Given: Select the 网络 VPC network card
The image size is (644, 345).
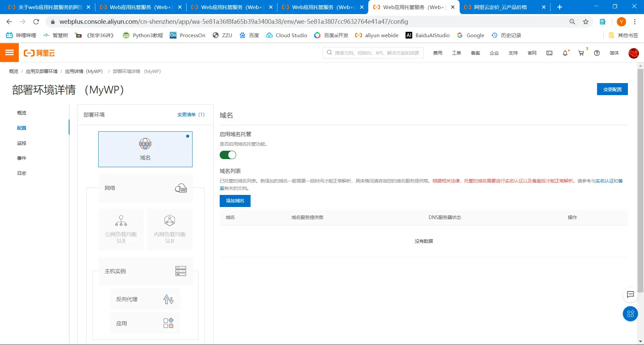Looking at the screenshot, I should click(146, 188).
